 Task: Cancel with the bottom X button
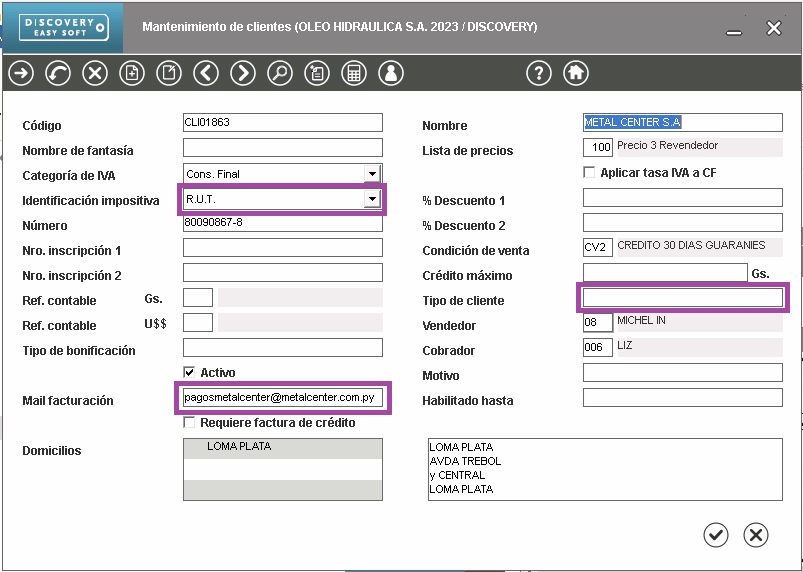(x=756, y=535)
